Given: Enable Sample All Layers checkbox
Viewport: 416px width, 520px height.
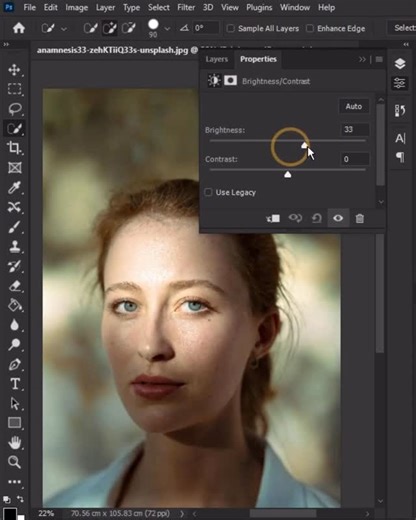Looking at the screenshot, I should pos(230,28).
